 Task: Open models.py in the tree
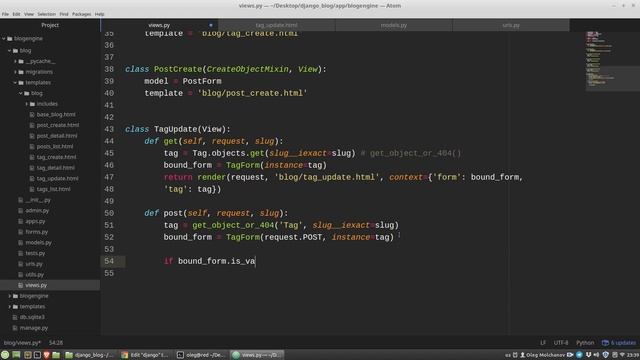tap(38, 242)
